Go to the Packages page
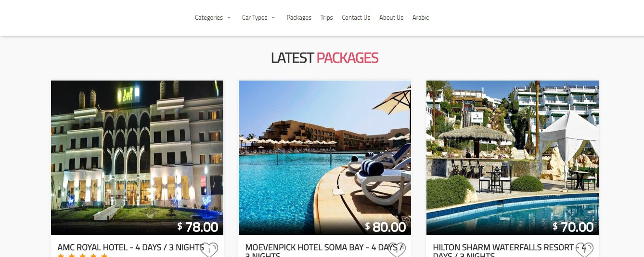Screen dimensions: 644x257 (299, 18)
